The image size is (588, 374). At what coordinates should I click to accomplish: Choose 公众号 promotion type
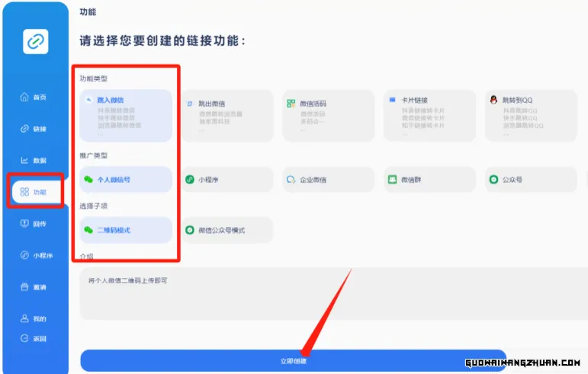531,179
